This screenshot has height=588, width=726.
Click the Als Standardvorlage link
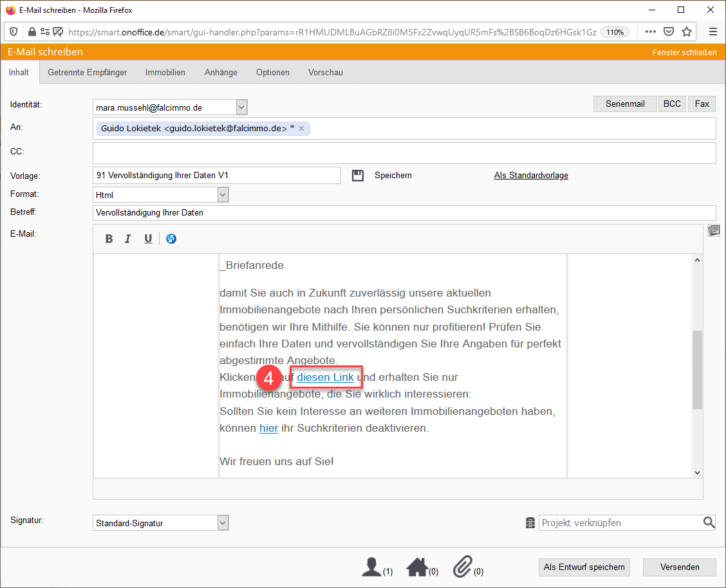tap(531, 176)
